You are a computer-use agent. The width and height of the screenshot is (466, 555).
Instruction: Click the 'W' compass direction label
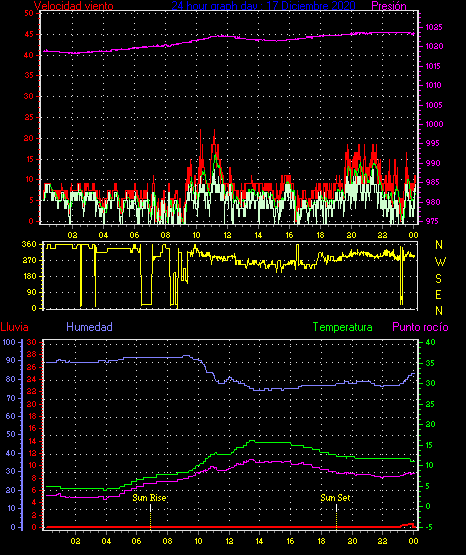(440, 262)
